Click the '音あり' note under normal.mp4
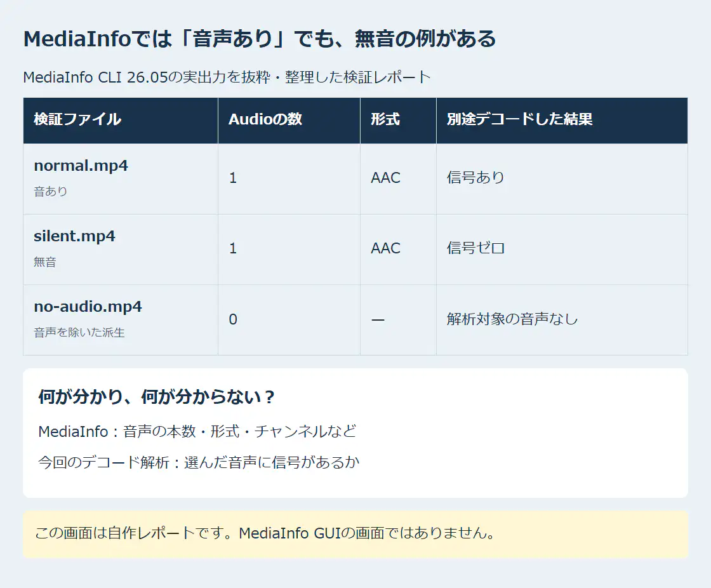711x588 pixels. [x=50, y=192]
